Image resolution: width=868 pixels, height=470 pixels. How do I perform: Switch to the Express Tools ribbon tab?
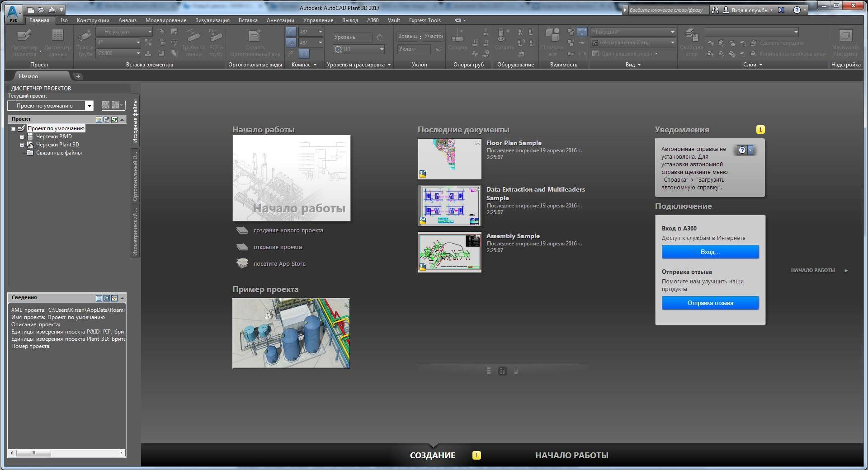click(x=425, y=20)
